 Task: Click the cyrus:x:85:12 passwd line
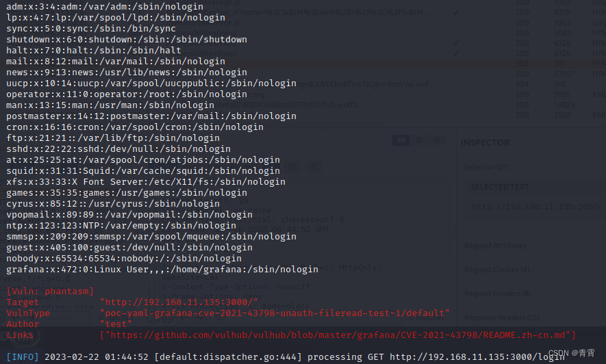(113, 203)
